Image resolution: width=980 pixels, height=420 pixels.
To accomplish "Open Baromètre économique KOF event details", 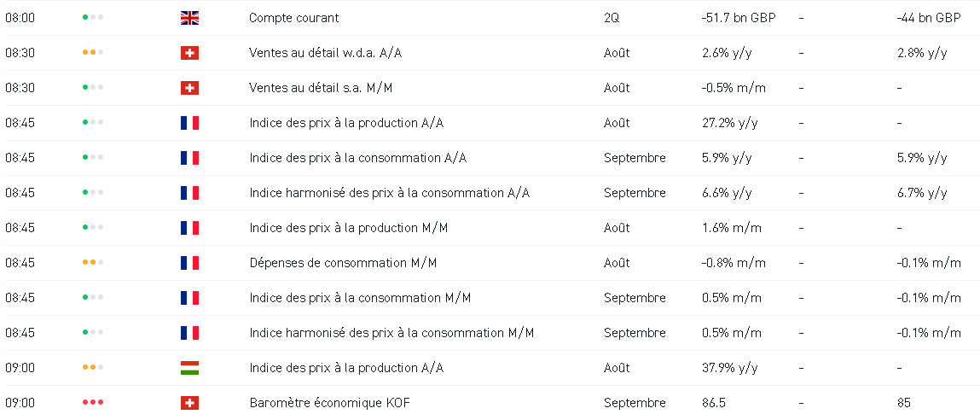I will (x=329, y=403).
